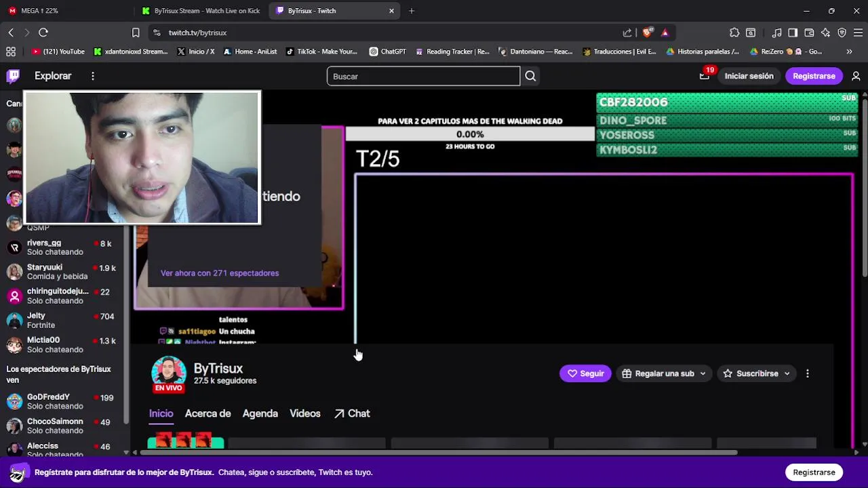868x488 pixels.
Task: Close the ByTrisux Twitch tab
Action: tap(391, 11)
